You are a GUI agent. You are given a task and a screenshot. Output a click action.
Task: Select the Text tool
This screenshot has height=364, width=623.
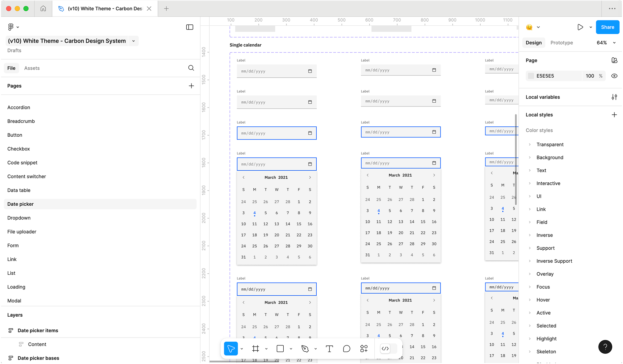pos(329,349)
